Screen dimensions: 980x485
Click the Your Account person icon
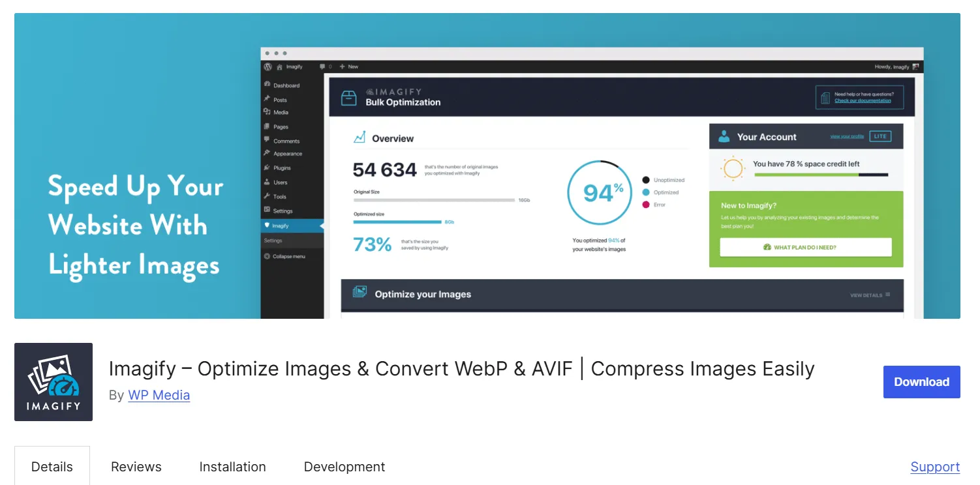pos(724,136)
